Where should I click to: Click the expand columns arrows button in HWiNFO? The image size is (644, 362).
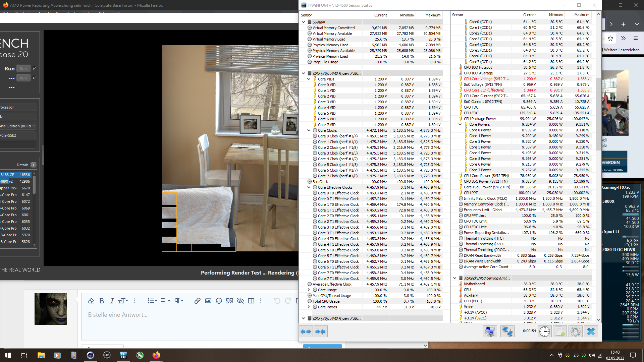click(x=306, y=331)
